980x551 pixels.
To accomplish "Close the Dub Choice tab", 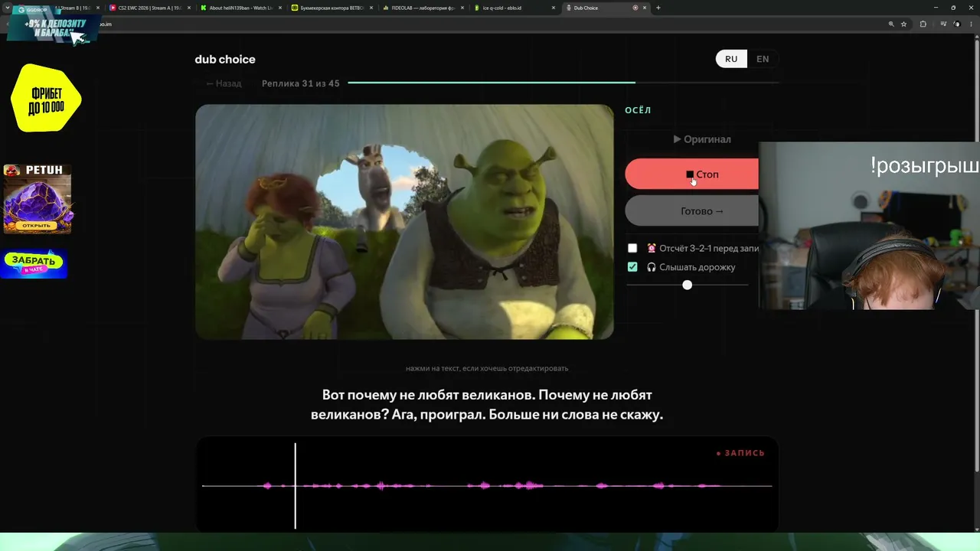I will click(x=645, y=8).
